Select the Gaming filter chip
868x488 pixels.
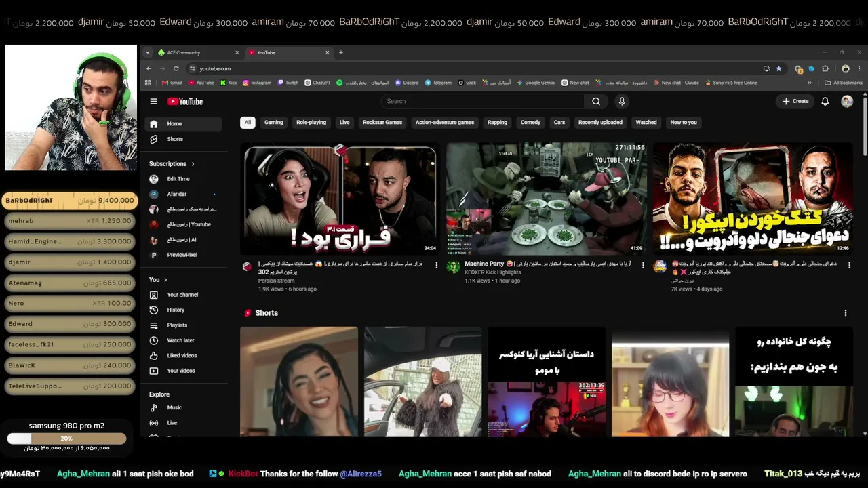pyautogui.click(x=274, y=123)
